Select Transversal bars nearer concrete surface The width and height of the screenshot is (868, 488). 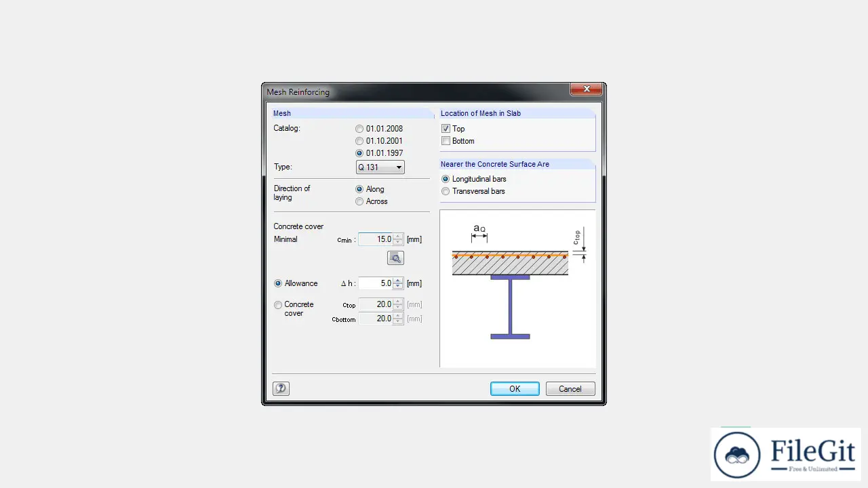(446, 191)
